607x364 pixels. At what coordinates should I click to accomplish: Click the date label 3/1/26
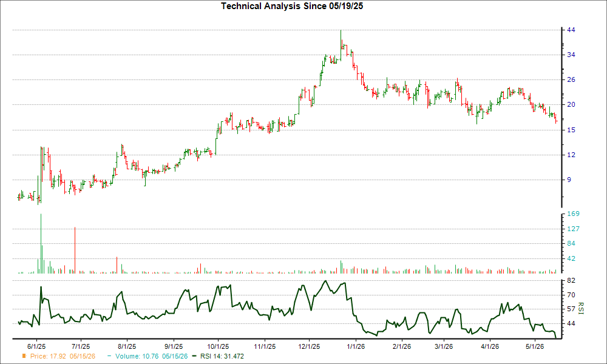(443, 346)
